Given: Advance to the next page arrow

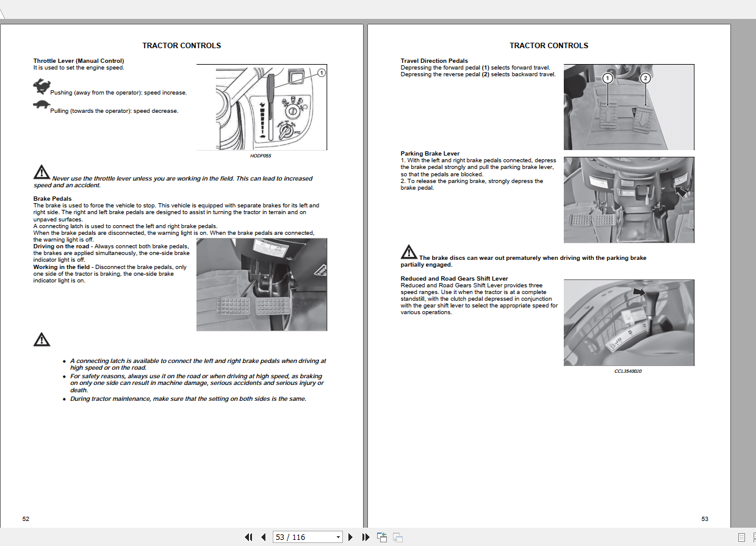Looking at the screenshot, I should click(350, 537).
